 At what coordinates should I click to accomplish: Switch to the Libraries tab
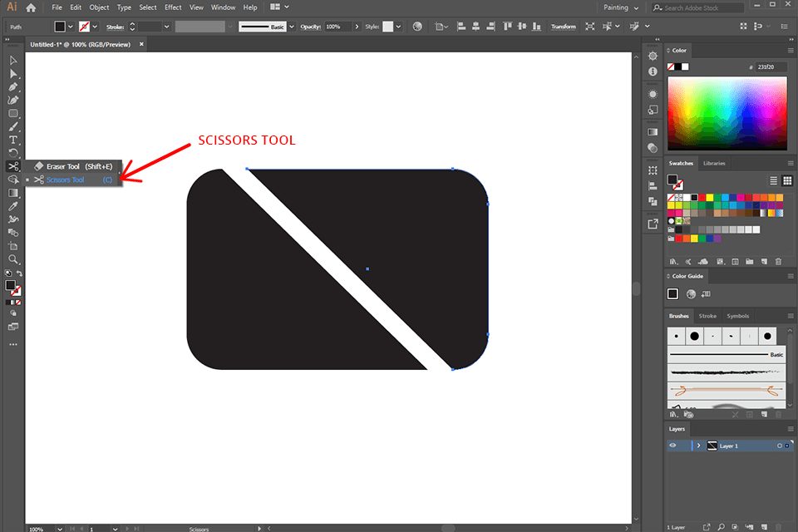(x=714, y=164)
